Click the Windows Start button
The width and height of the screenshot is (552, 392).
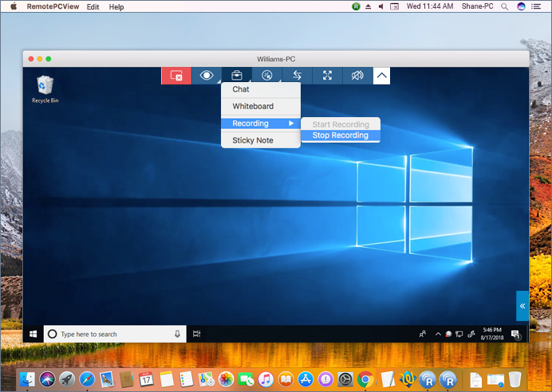pyautogui.click(x=34, y=334)
